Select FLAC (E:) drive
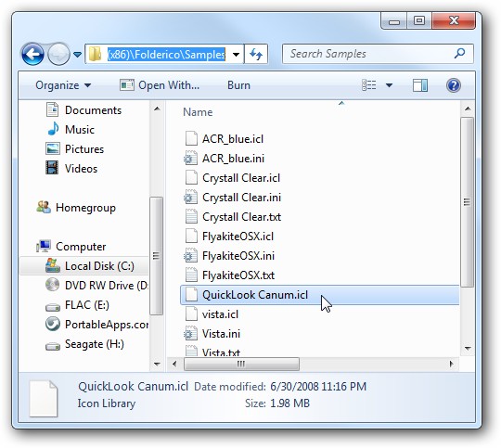Image resolution: width=501 pixels, height=448 pixels. point(77,305)
